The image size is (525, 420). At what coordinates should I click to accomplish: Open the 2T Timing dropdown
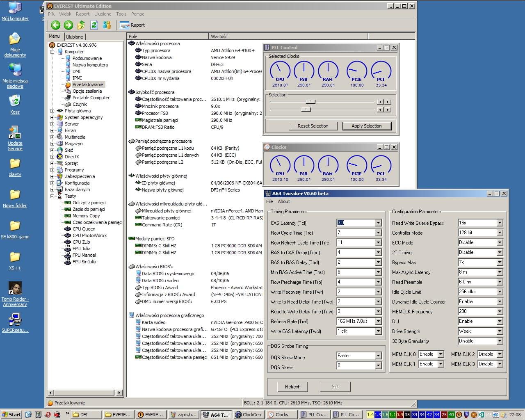coord(500,253)
